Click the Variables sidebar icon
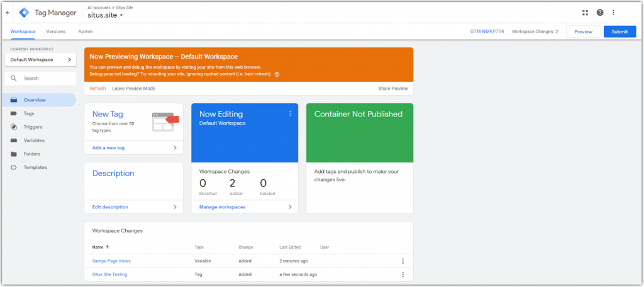The width and height of the screenshot is (644, 287). pyautogui.click(x=14, y=140)
